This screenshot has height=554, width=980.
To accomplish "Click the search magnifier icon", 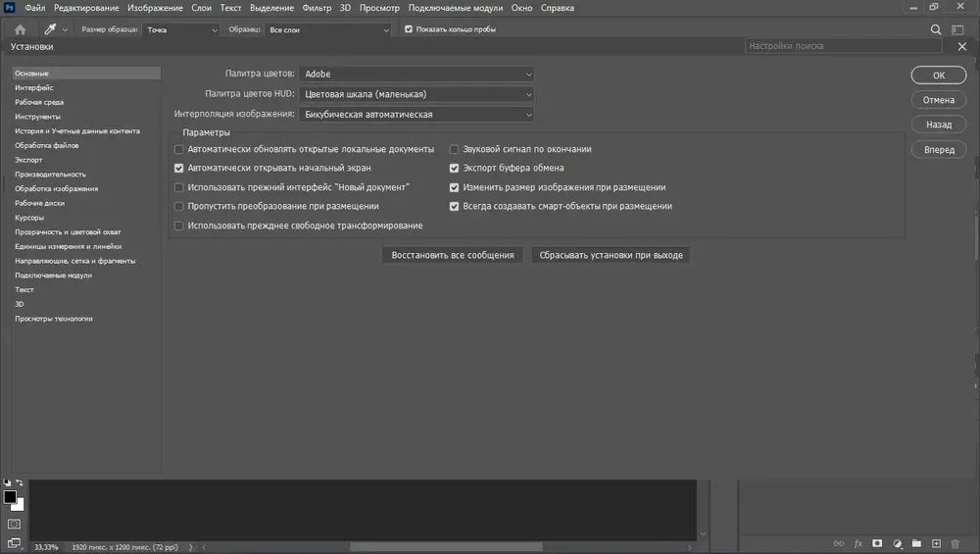I will (936, 29).
